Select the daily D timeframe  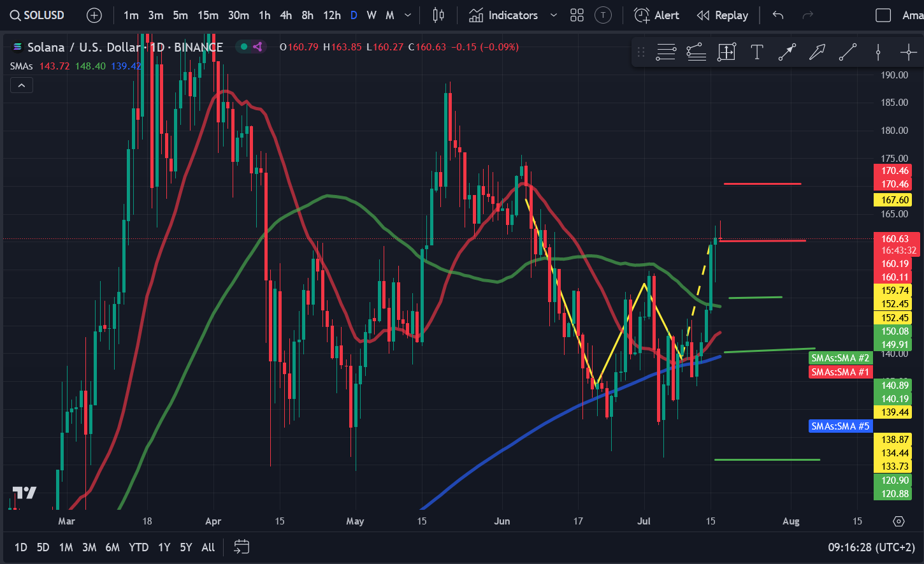pyautogui.click(x=354, y=15)
